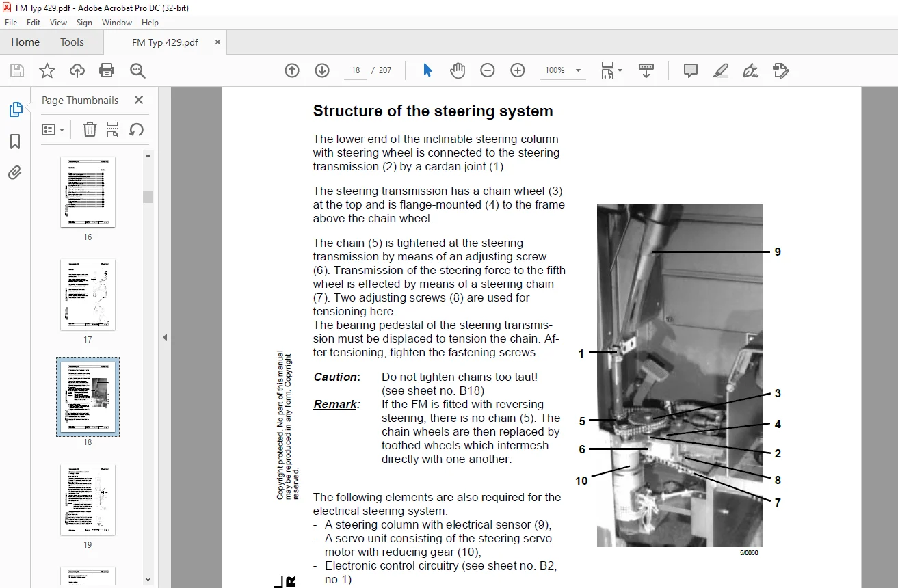Click the stamp tool icon
The width and height of the screenshot is (898, 588).
click(780, 70)
